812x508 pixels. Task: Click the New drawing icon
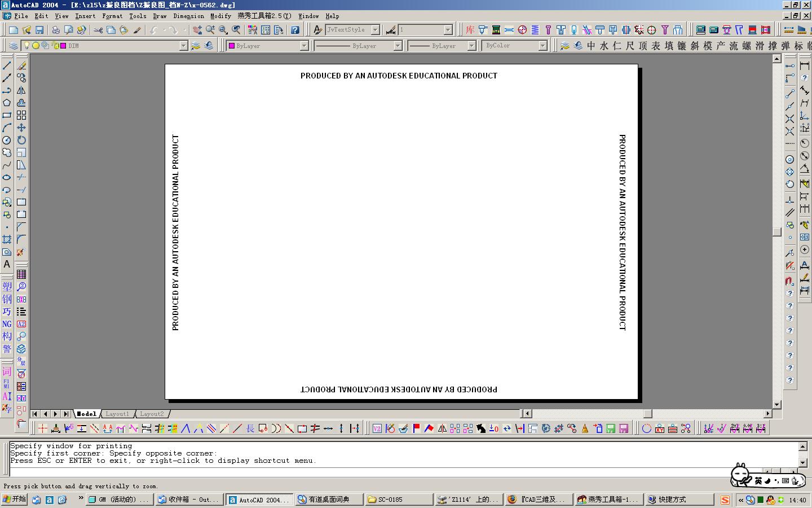tap(13, 30)
